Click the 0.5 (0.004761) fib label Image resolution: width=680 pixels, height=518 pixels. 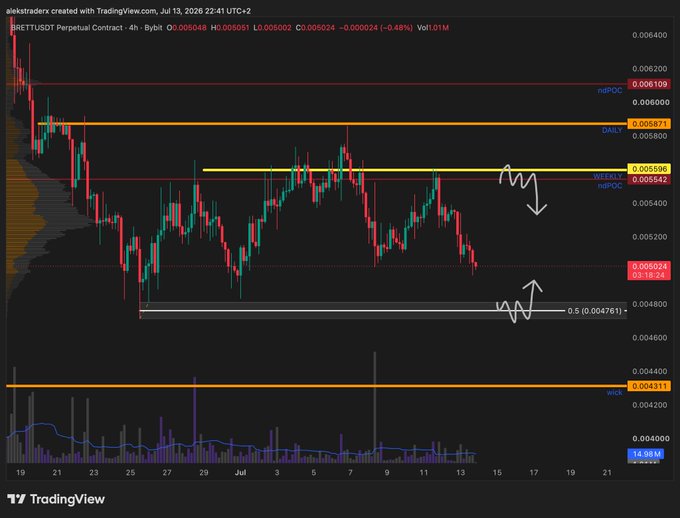595,311
